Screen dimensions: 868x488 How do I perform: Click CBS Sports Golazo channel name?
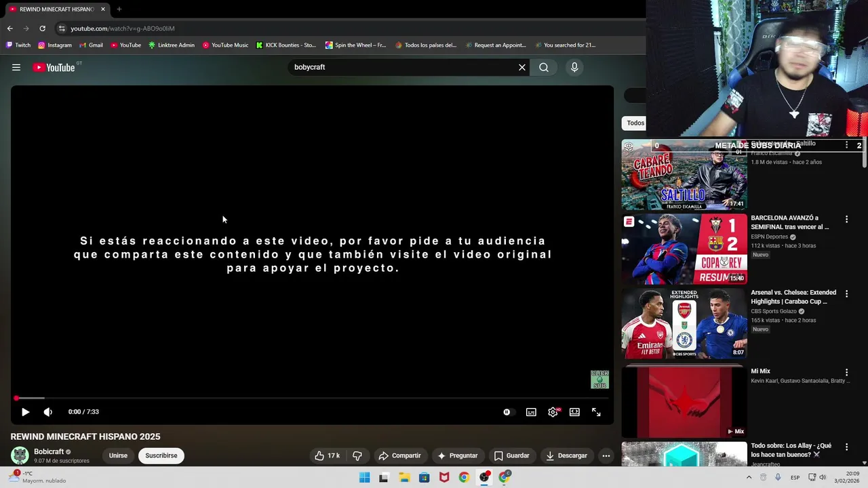click(x=774, y=311)
